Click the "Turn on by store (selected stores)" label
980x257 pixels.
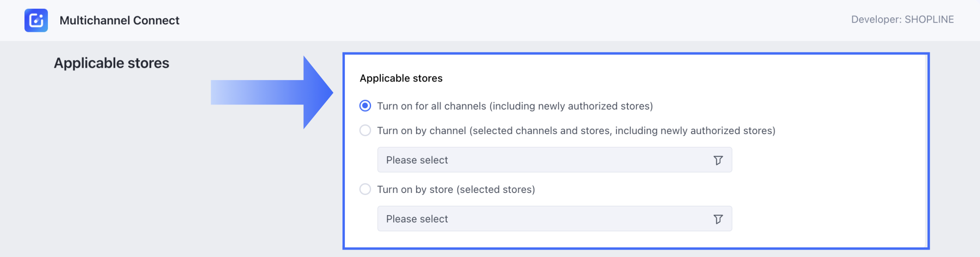click(x=456, y=189)
